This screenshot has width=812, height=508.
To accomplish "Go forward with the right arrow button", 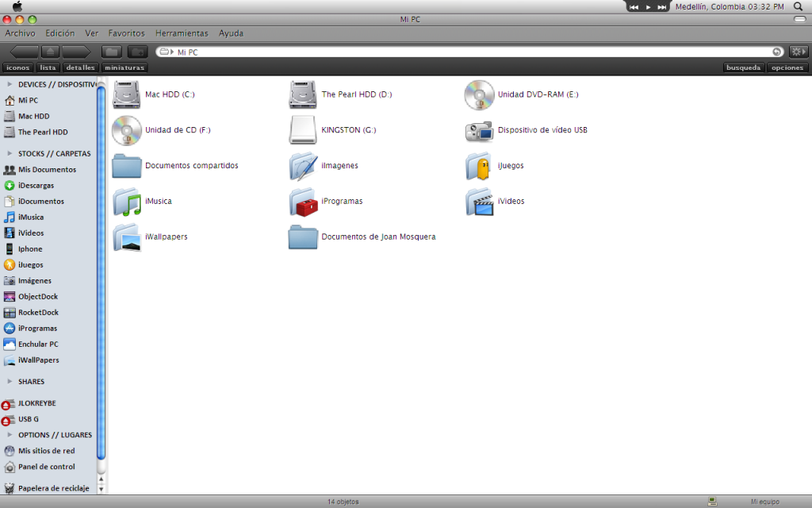I will point(77,52).
